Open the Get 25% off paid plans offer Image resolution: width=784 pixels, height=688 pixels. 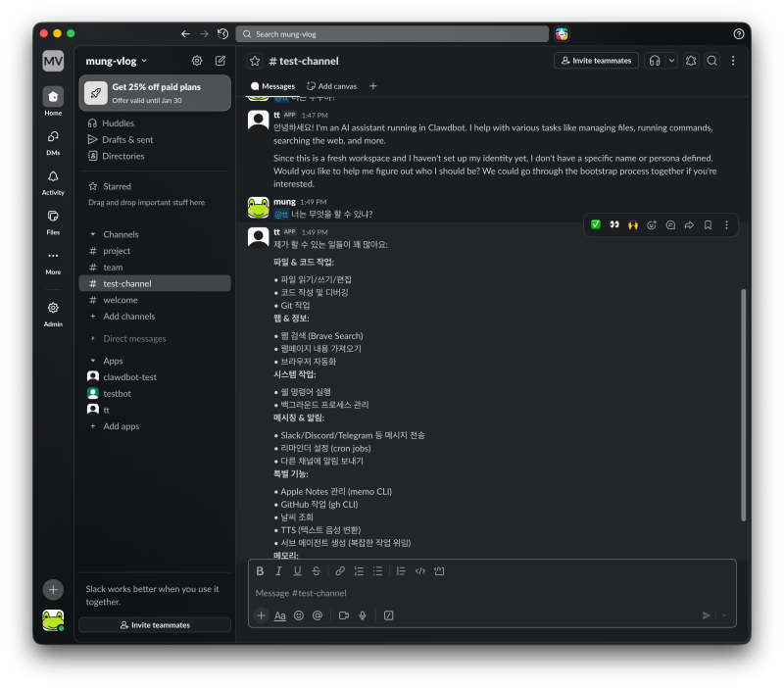155,93
